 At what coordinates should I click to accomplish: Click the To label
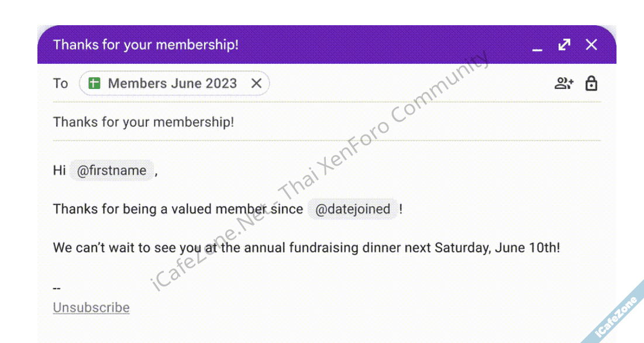click(x=61, y=84)
